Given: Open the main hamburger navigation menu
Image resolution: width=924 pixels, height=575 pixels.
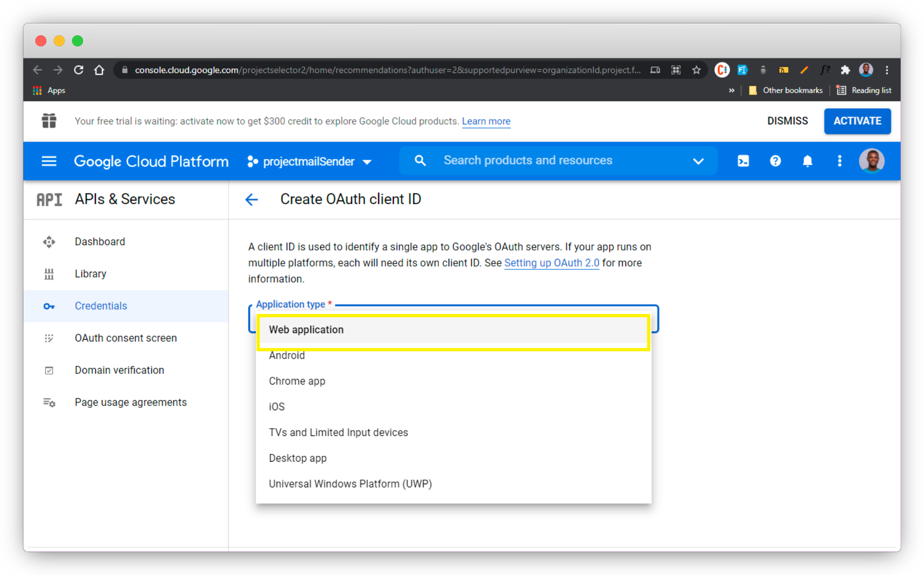Looking at the screenshot, I should 49,161.
